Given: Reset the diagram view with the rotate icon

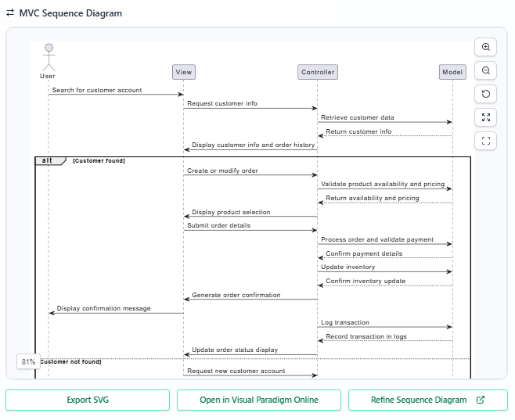Looking at the screenshot, I should [486, 94].
